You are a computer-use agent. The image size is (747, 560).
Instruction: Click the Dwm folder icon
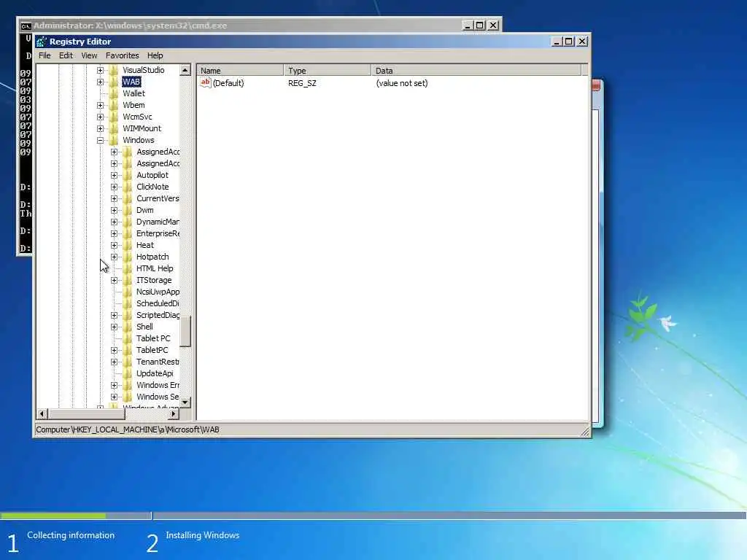tap(127, 211)
